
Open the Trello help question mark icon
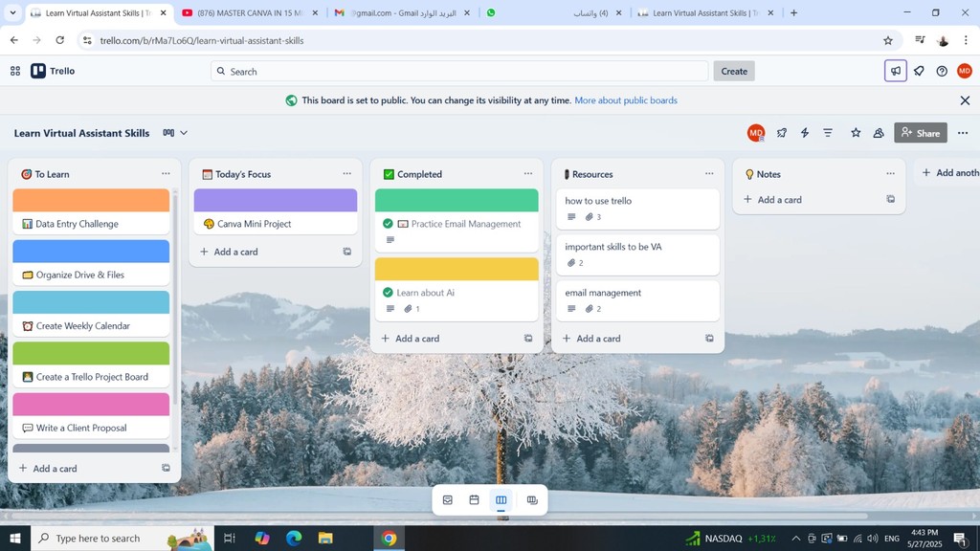(x=942, y=71)
